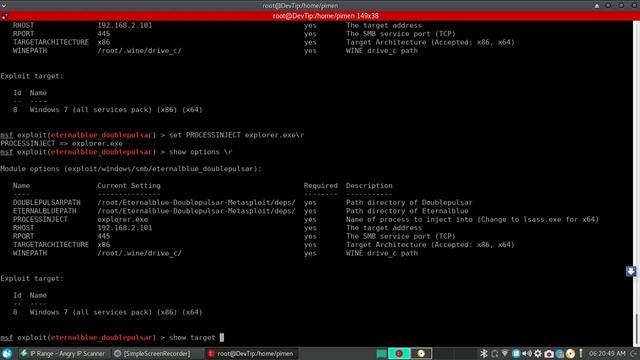Click the 'Required' column header
This screenshot has height=360, width=640.
point(320,186)
